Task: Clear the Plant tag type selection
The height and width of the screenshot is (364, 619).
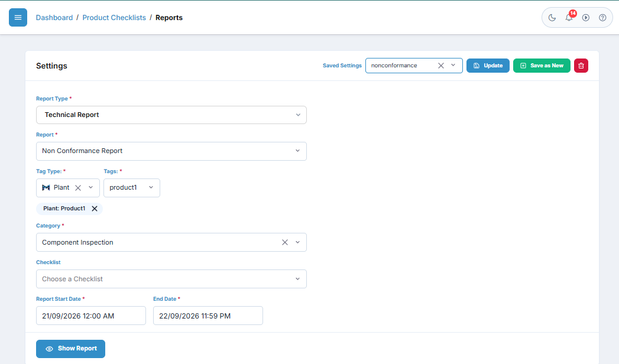Action: 78,188
